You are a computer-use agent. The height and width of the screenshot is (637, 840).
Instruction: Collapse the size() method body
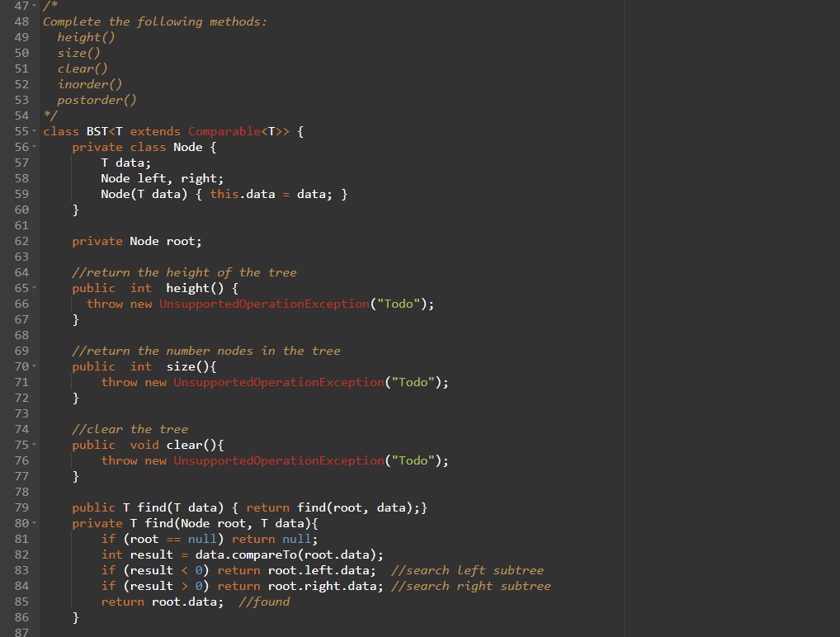coord(35,366)
